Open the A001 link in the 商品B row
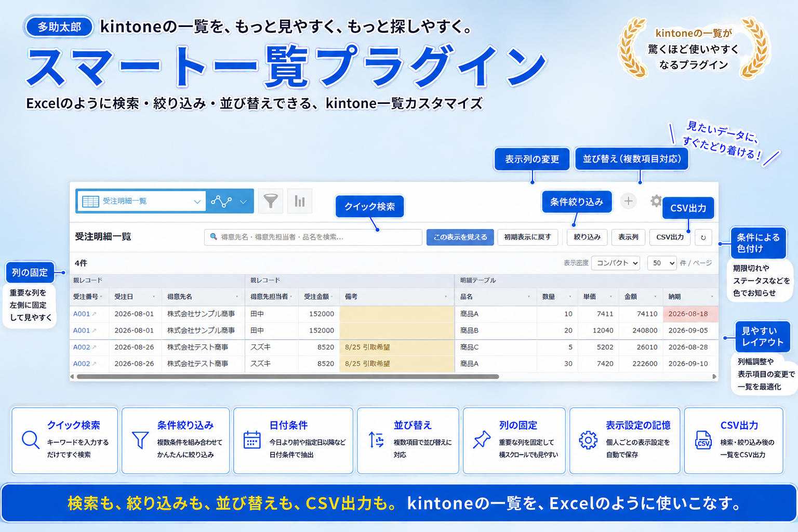798x532 pixels. coord(82,330)
